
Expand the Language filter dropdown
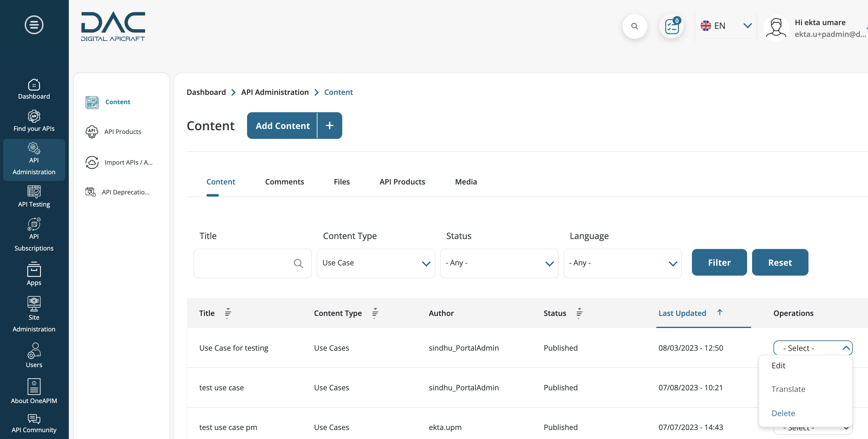[x=622, y=262]
